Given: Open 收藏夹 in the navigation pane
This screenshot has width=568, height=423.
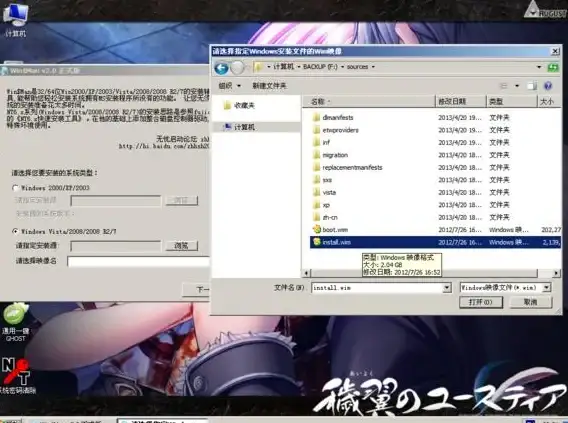Looking at the screenshot, I should (239, 105).
